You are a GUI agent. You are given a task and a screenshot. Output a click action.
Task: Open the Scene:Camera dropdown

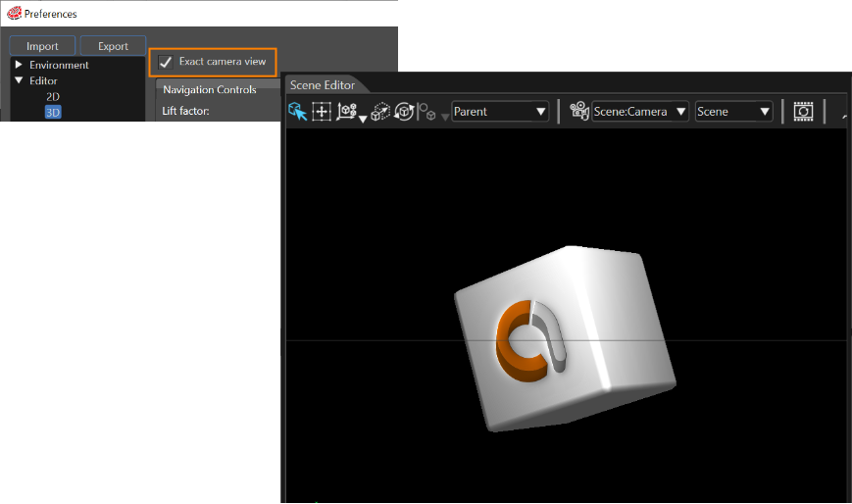[640, 112]
